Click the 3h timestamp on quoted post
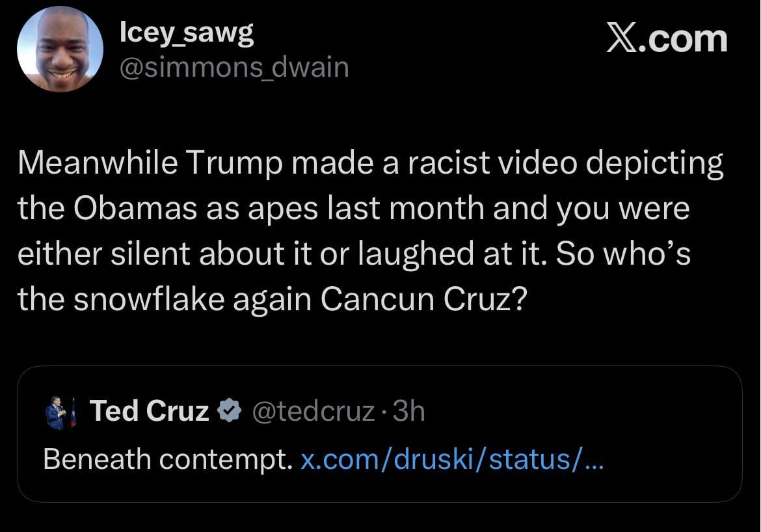The width and height of the screenshot is (761, 532). (409, 411)
